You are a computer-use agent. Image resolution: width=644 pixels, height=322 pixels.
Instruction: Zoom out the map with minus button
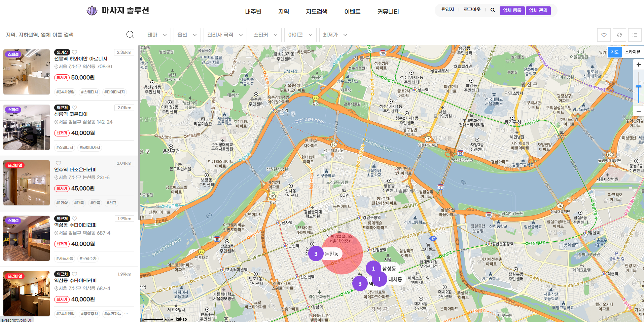coord(638,111)
